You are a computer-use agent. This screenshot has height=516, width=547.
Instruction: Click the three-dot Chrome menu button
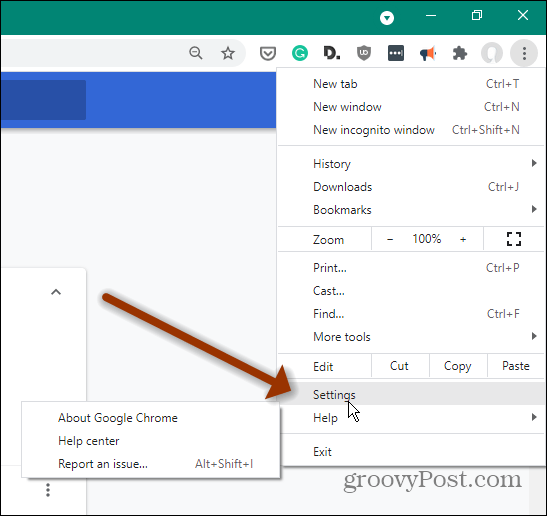[x=524, y=53]
